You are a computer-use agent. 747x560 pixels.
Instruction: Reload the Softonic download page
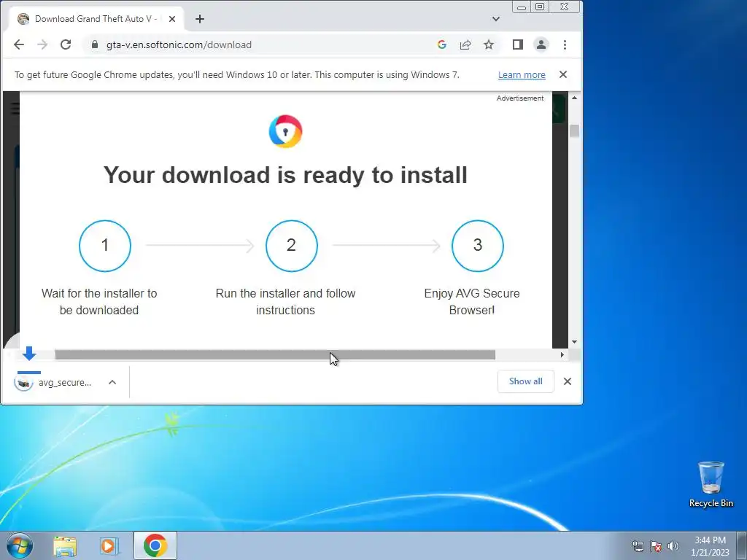[66, 44]
